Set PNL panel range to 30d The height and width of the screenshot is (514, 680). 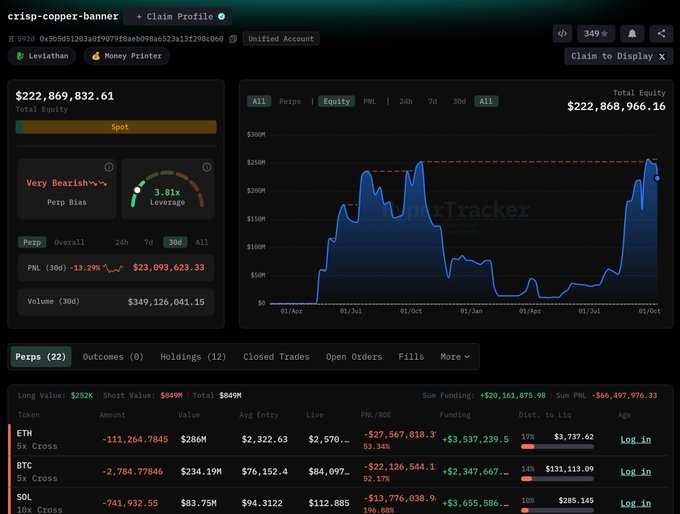(x=175, y=242)
